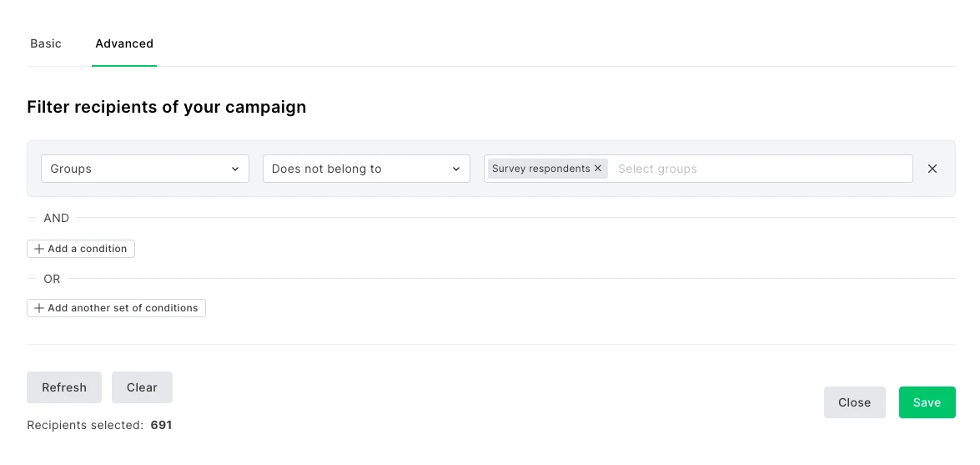This screenshot has width=980, height=465.
Task: Clear all filter conditions
Action: click(x=142, y=387)
